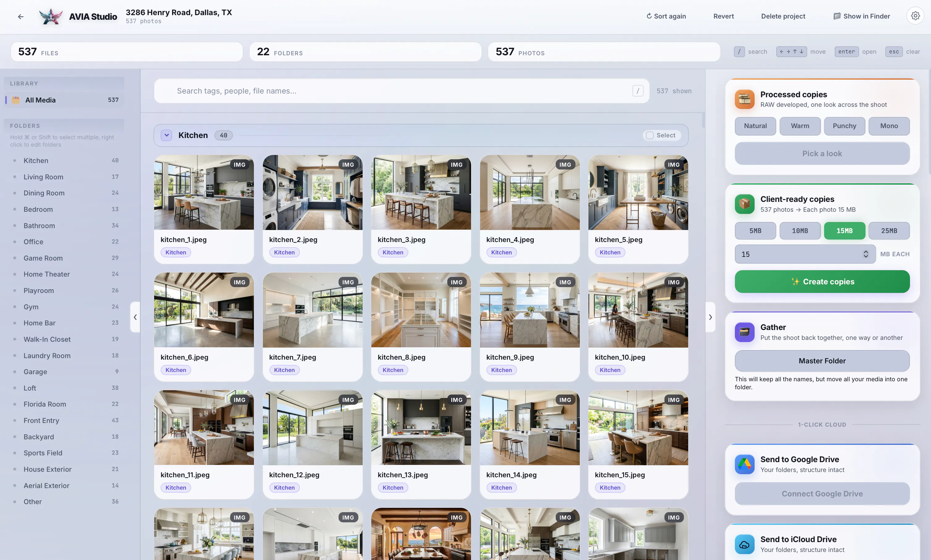Click the AVIA Studio star logo
Screen dimensions: 931x560
(x=51, y=17)
